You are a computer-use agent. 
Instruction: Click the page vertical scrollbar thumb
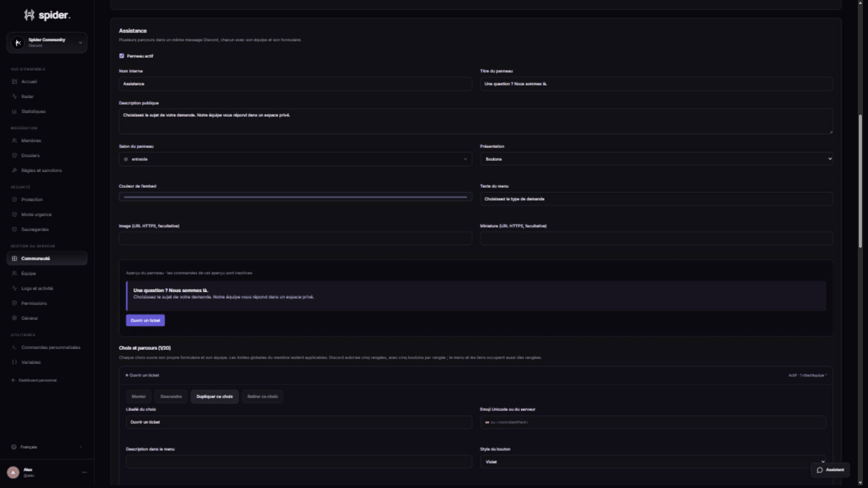click(860, 181)
